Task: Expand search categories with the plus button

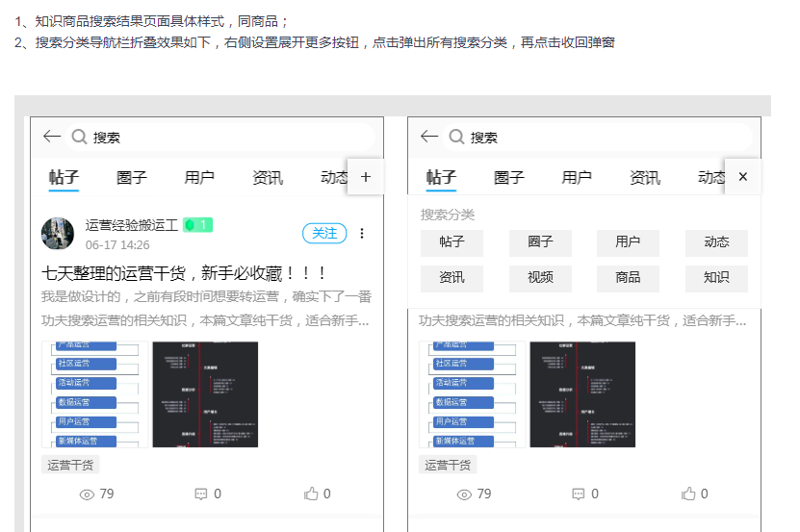Action: (x=365, y=177)
